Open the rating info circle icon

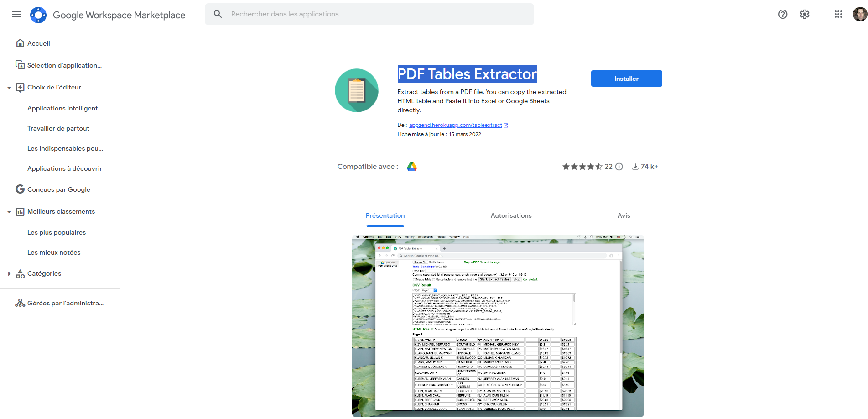pos(619,167)
